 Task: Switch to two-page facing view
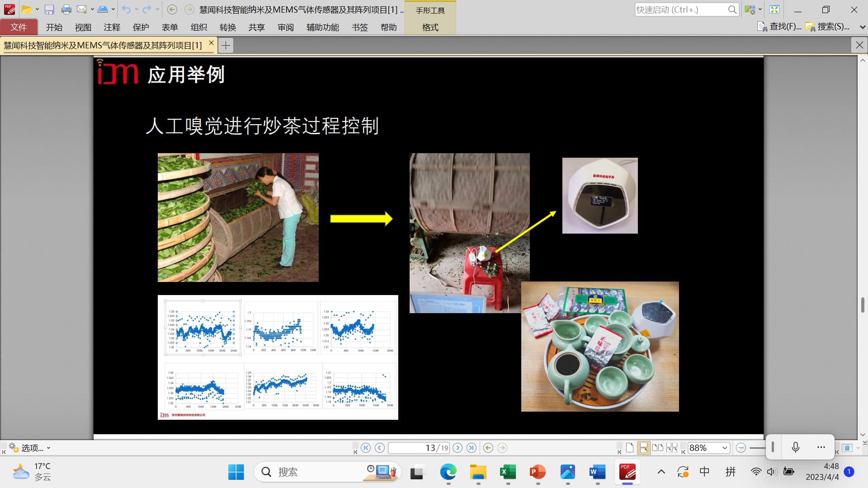658,448
